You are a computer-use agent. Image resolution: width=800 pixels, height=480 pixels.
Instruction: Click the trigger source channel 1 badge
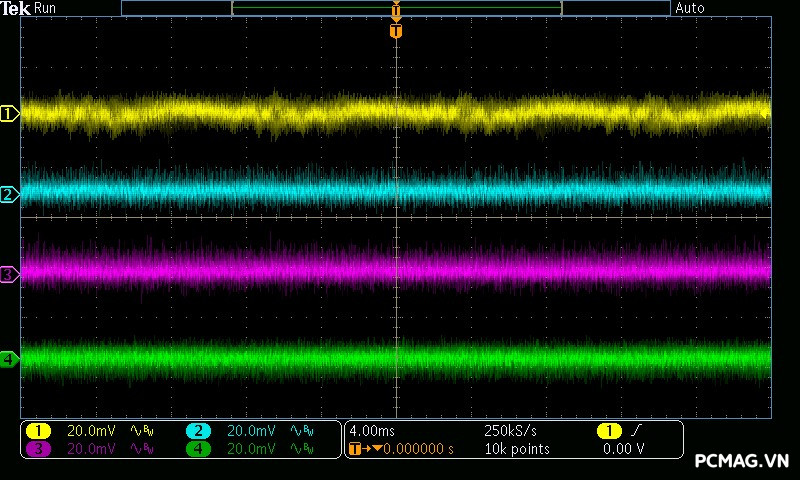click(609, 431)
